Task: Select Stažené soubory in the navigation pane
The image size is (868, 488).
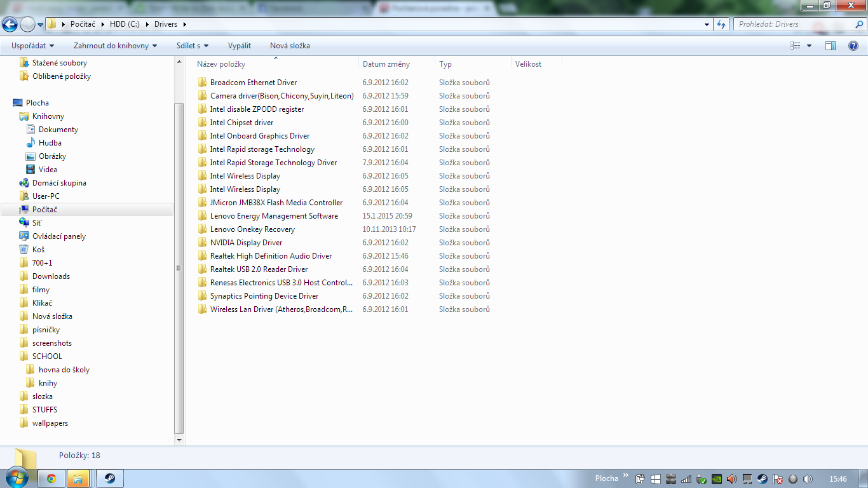Action: (x=60, y=63)
